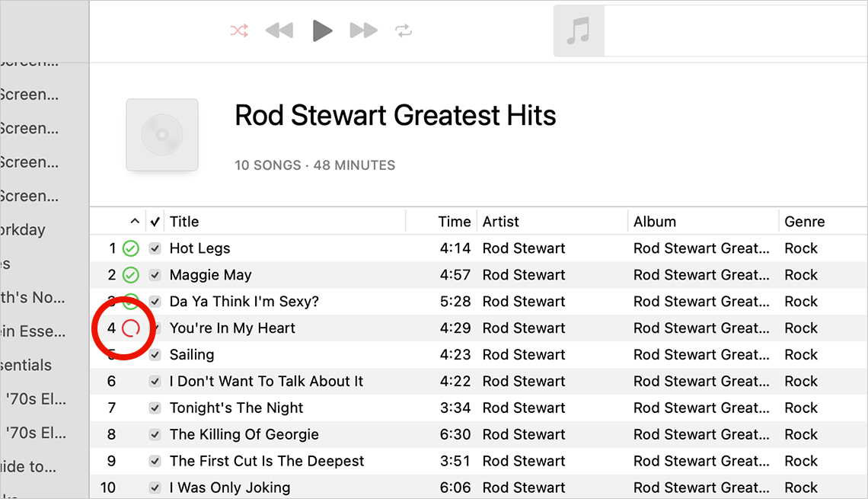Click the checkmark column header
868x499 pixels.
click(x=155, y=222)
